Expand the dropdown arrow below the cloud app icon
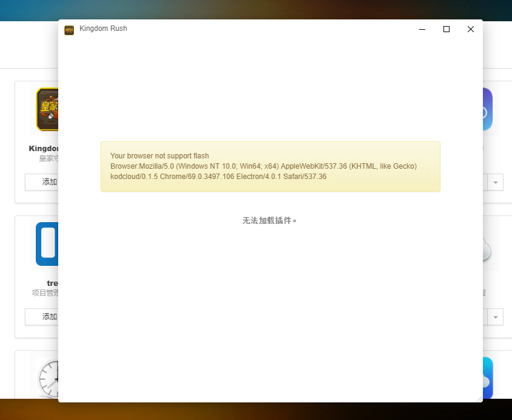 496,317
